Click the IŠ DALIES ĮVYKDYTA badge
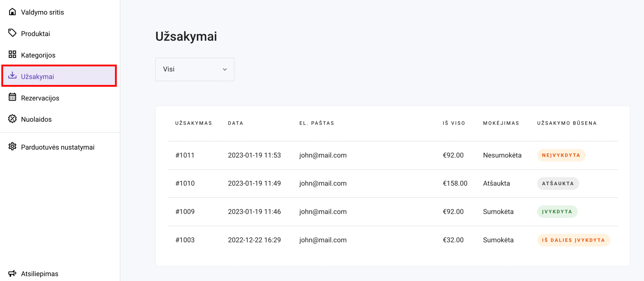644x281 pixels. (574, 240)
